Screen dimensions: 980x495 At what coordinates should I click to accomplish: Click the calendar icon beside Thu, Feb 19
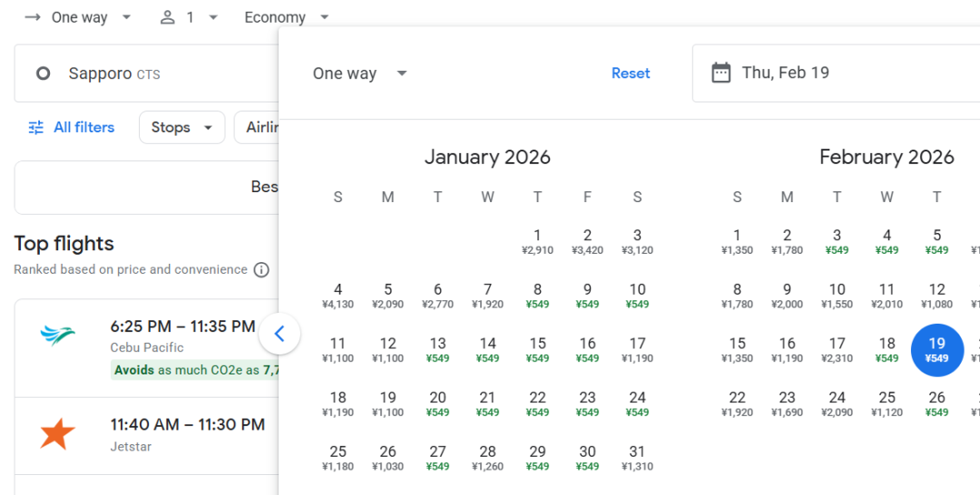click(720, 73)
